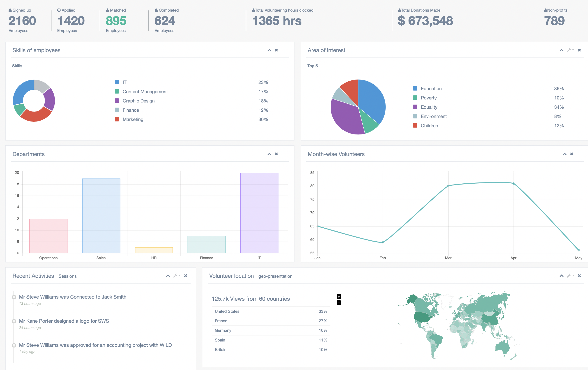Close the Recent Activities panel

point(185,275)
